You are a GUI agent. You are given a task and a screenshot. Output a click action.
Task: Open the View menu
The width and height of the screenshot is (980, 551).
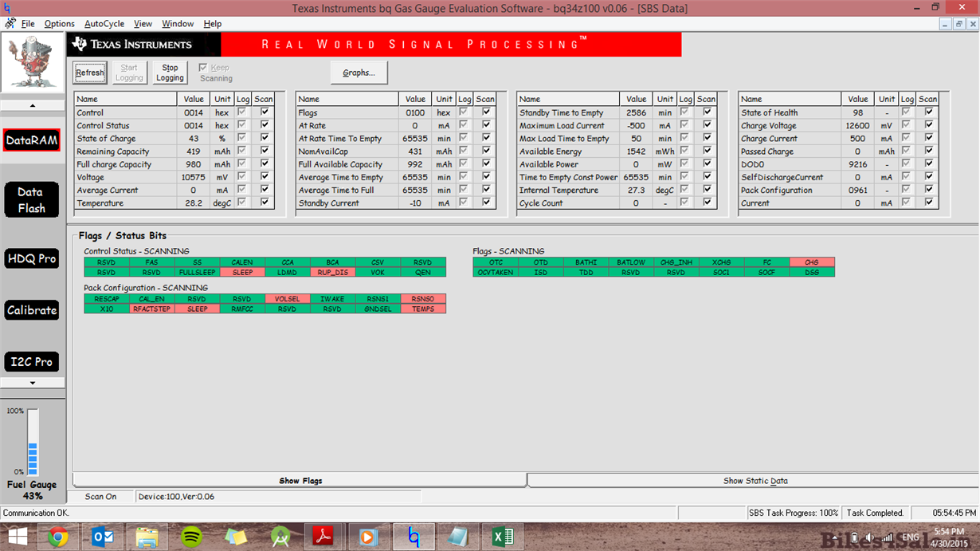[x=143, y=24]
